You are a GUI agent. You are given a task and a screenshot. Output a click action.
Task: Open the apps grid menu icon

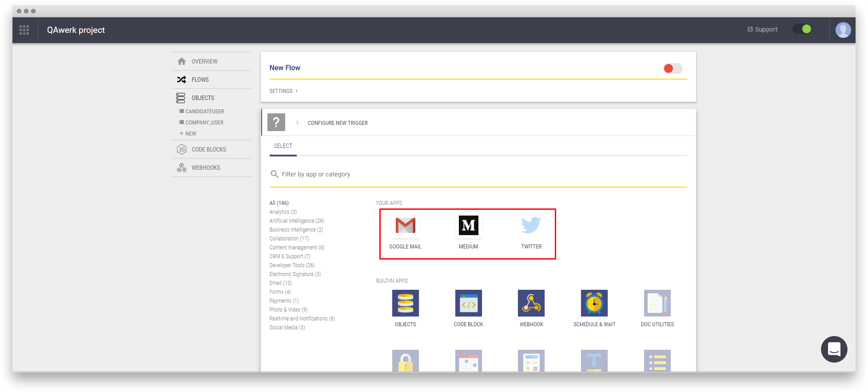click(x=24, y=30)
